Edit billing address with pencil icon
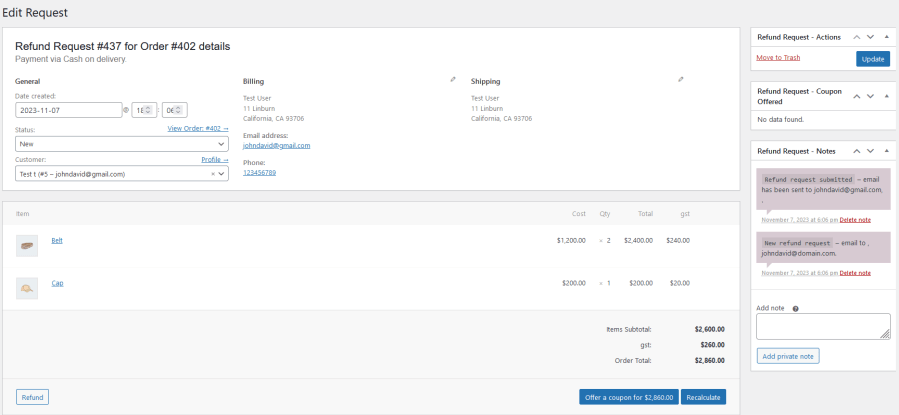 453,80
